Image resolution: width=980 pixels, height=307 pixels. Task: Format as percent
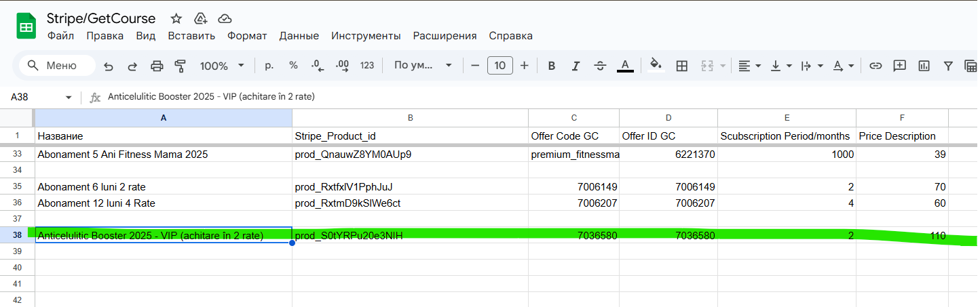coord(293,66)
